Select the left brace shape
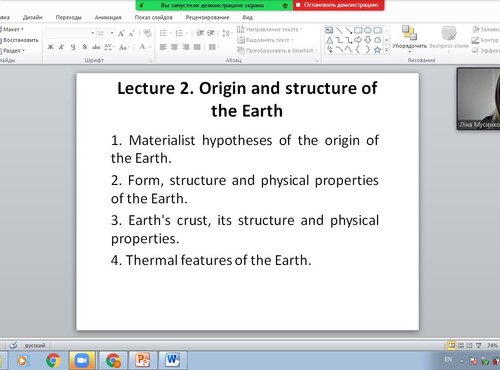Screen dimensions: 500x370 [x=358, y=50]
